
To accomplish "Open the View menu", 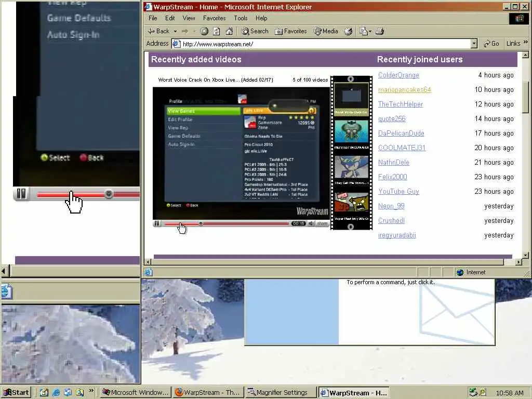I will [x=189, y=18].
